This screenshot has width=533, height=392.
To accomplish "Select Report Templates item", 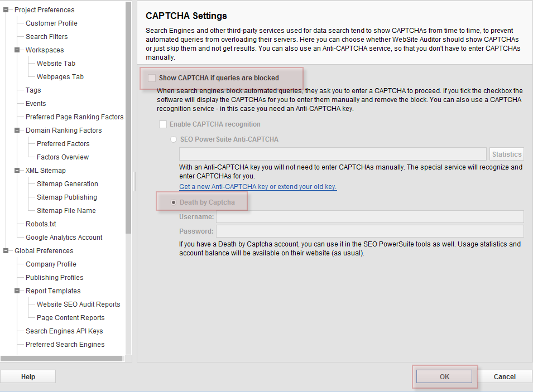I will (53, 291).
